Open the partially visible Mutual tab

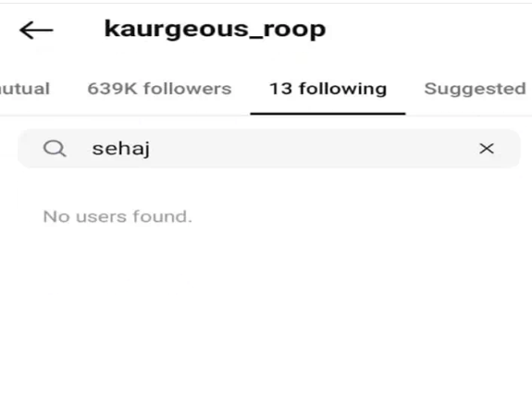click(x=24, y=89)
